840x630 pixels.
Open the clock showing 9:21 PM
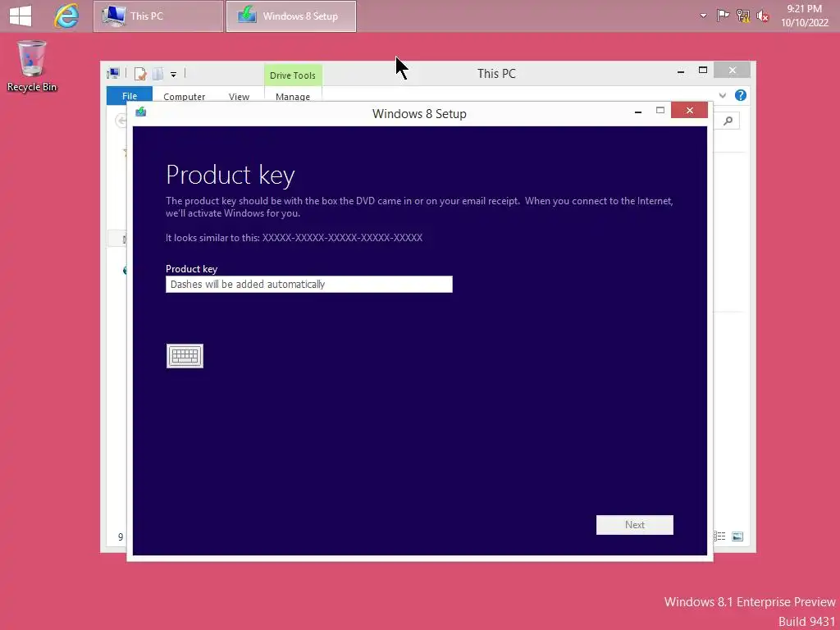point(804,16)
